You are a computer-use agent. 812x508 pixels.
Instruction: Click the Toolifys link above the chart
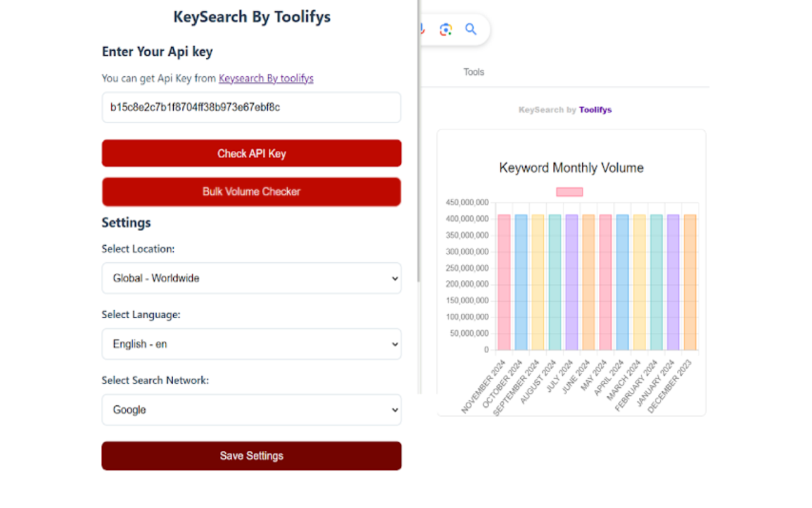click(x=595, y=110)
